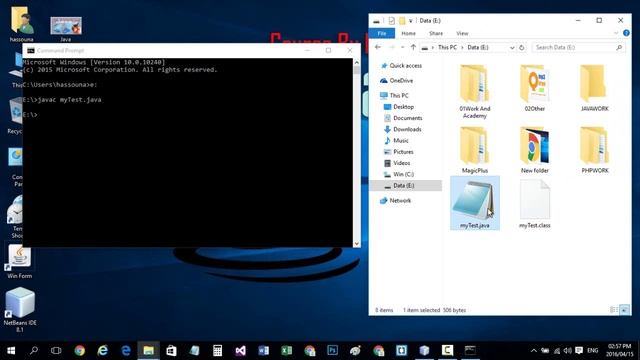The image size is (640, 360).
Task: Click the Command Prompt title bar icon
Action: click(31, 51)
